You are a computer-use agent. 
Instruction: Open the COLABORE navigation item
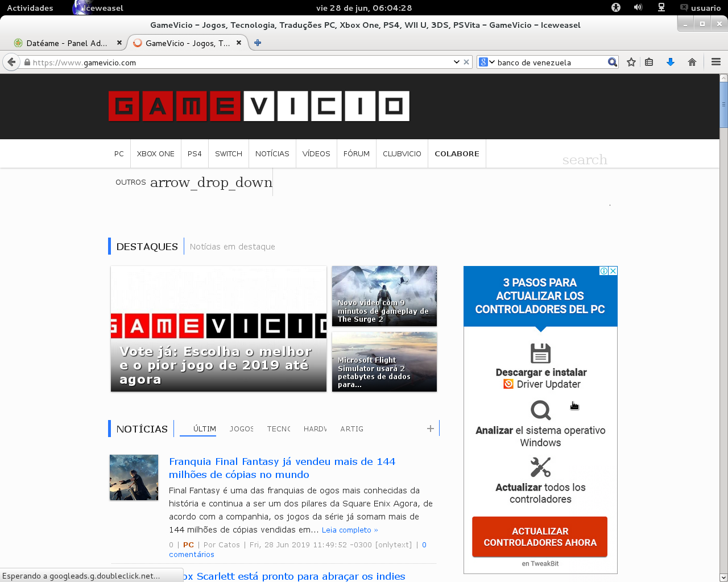(x=457, y=153)
